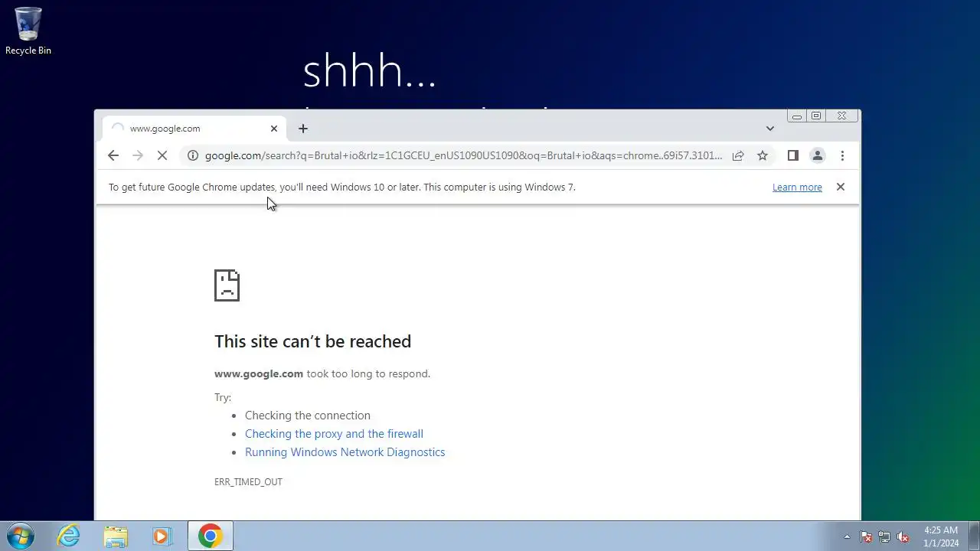
Task: Show hidden tray icons arrow
Action: click(x=847, y=536)
